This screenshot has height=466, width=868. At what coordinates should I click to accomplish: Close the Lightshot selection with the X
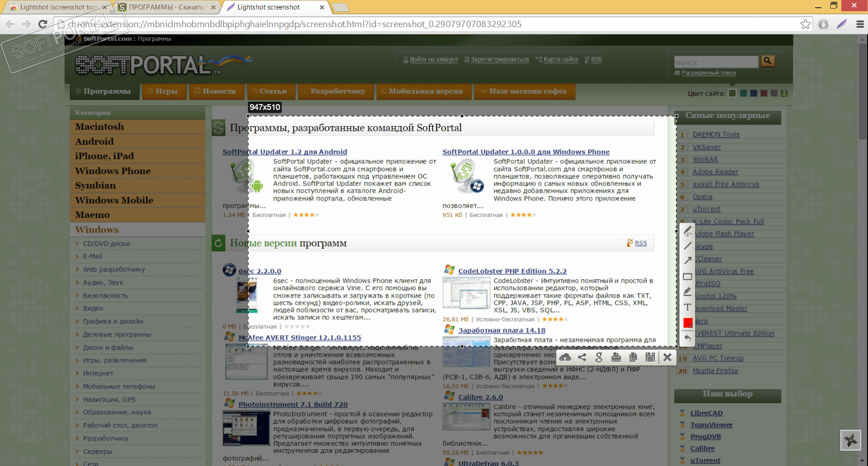pos(667,357)
